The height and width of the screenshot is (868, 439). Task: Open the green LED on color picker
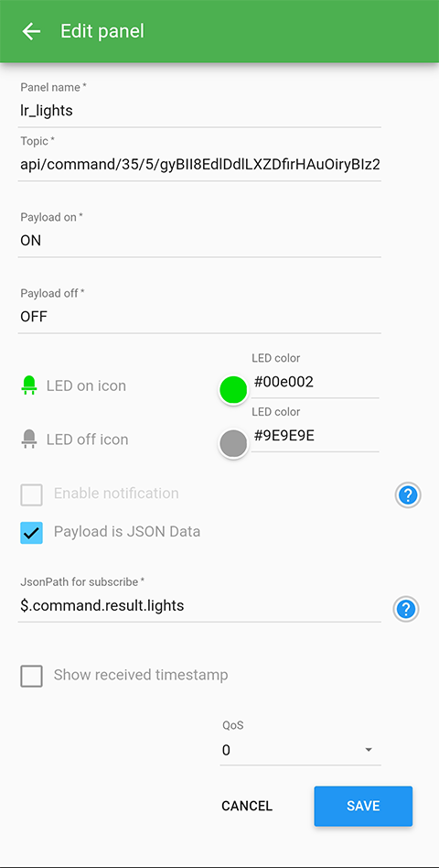233,390
